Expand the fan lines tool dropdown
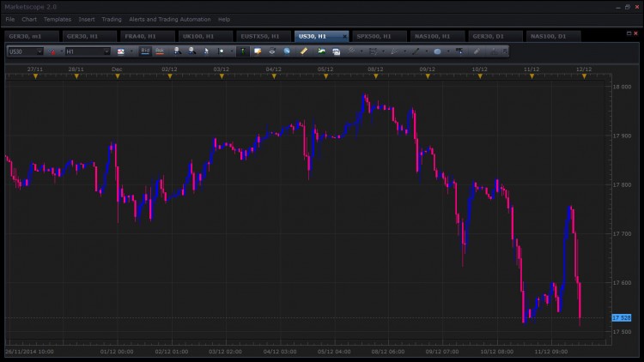The height and width of the screenshot is (362, 644). tap(404, 51)
